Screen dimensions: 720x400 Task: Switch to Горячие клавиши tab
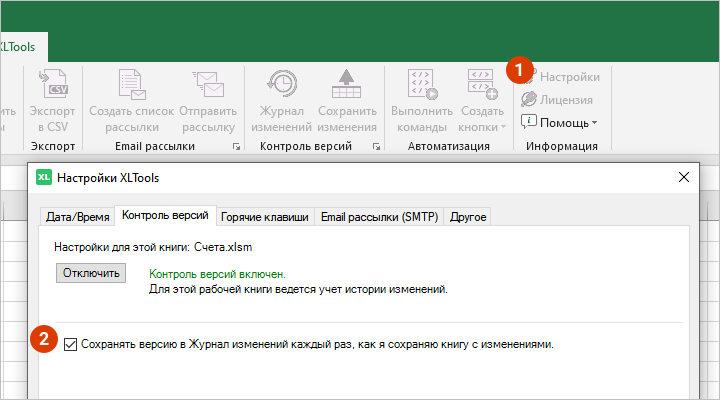pyautogui.click(x=264, y=217)
